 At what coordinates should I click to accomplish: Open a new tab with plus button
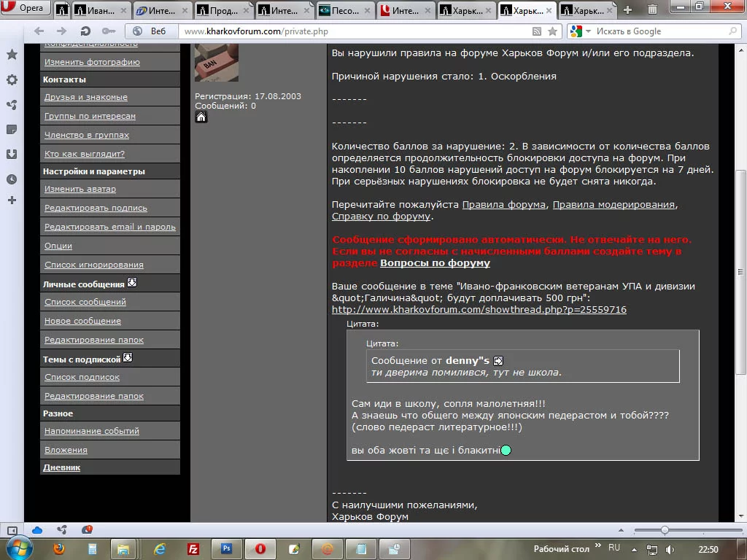point(627,9)
